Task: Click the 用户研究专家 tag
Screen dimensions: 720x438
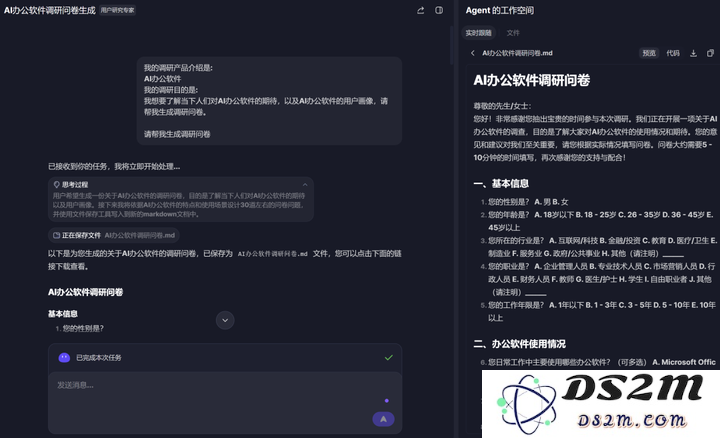Action: (118, 10)
